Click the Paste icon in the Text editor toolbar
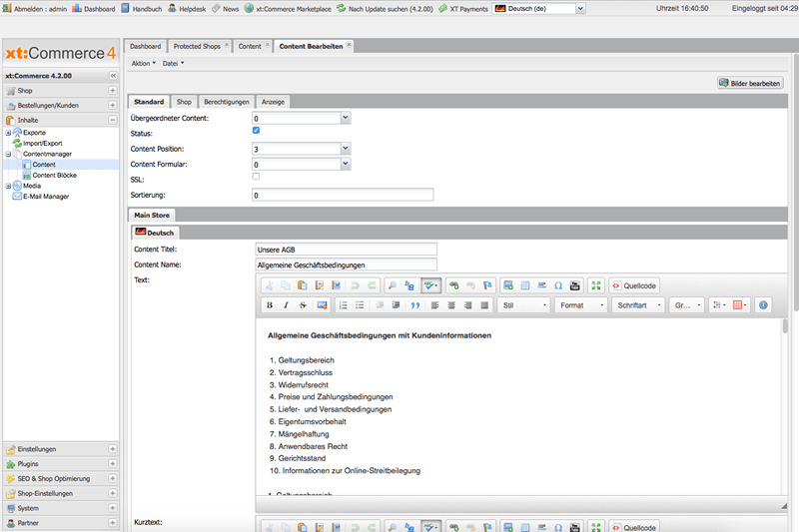The height and width of the screenshot is (532, 799). coord(303,285)
